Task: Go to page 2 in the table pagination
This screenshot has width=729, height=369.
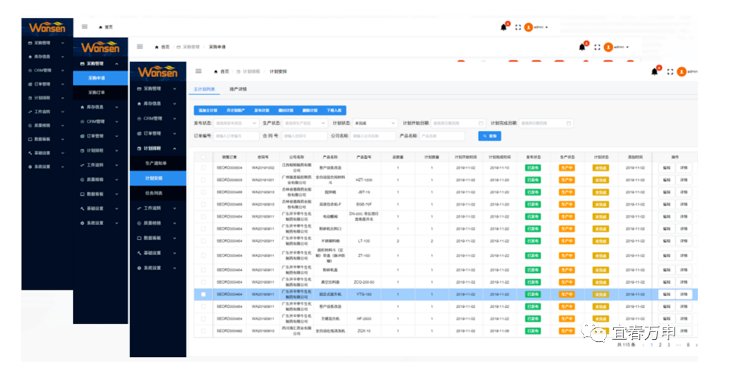Action: pyautogui.click(x=660, y=345)
